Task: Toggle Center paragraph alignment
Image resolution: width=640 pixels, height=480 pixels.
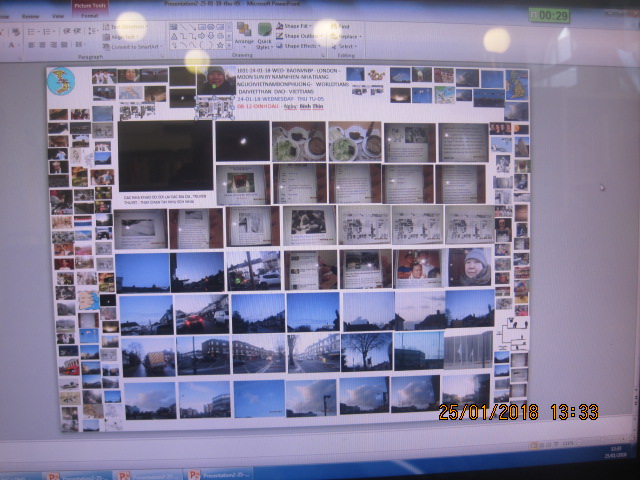Action: coord(42,45)
